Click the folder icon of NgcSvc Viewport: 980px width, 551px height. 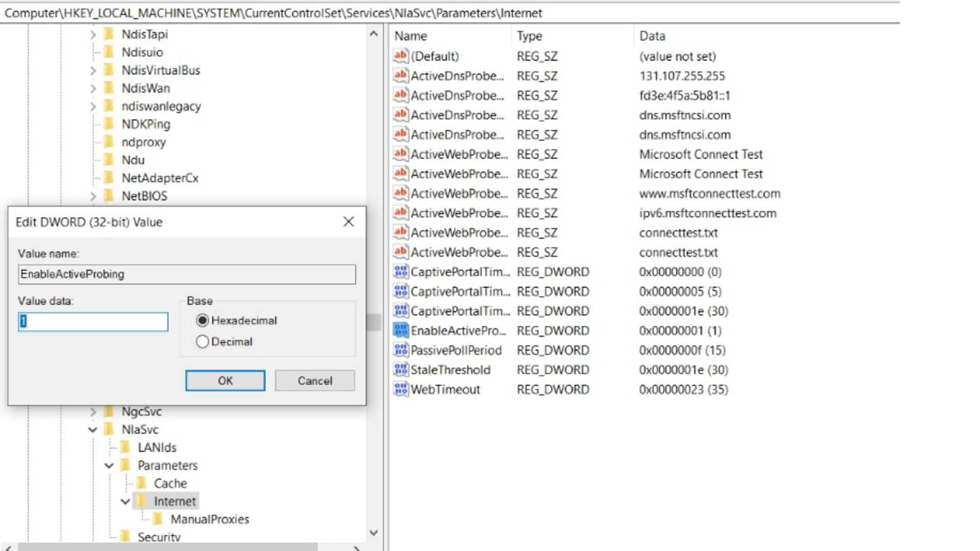coord(109,412)
